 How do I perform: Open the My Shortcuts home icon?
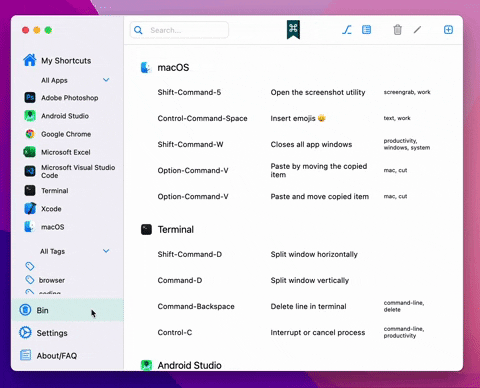click(x=30, y=60)
